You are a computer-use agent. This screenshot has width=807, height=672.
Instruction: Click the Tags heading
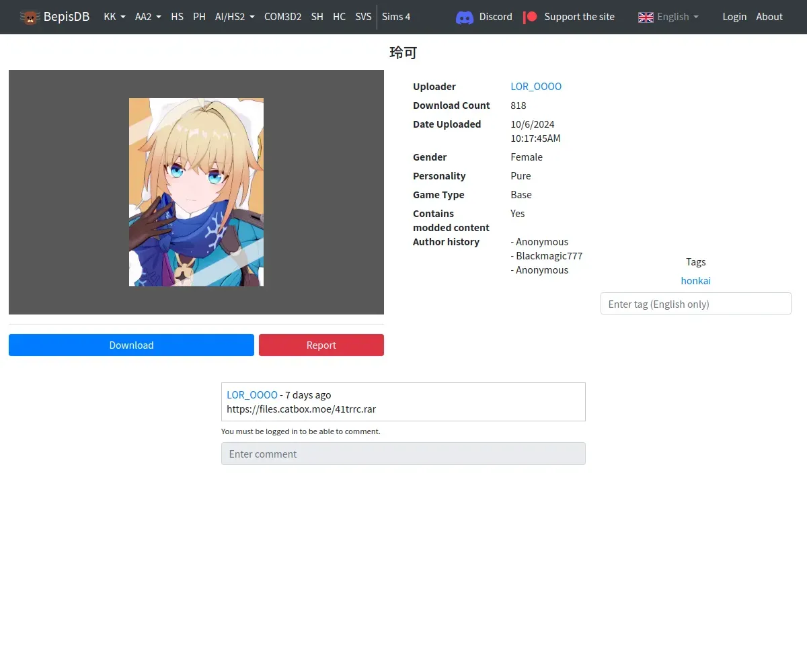696,262
